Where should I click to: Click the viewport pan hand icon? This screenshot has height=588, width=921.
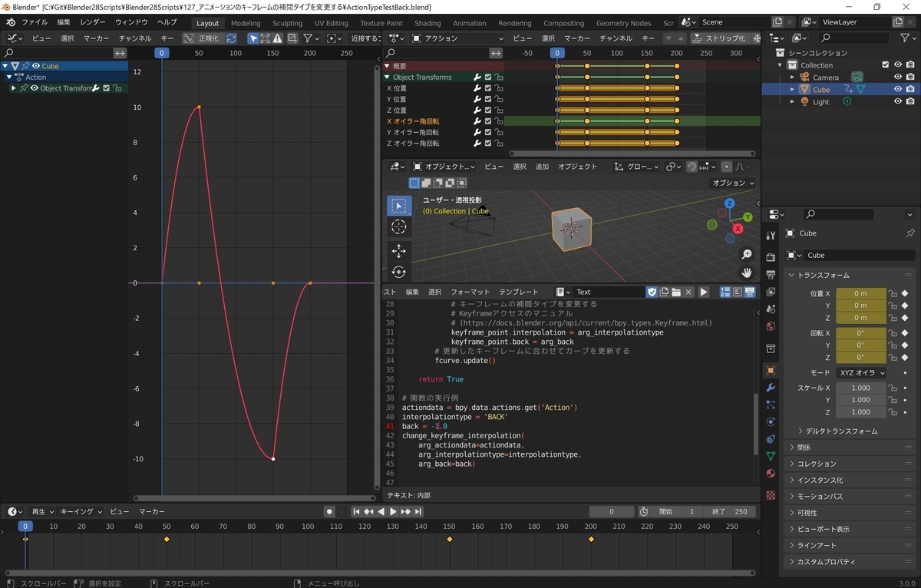(746, 273)
